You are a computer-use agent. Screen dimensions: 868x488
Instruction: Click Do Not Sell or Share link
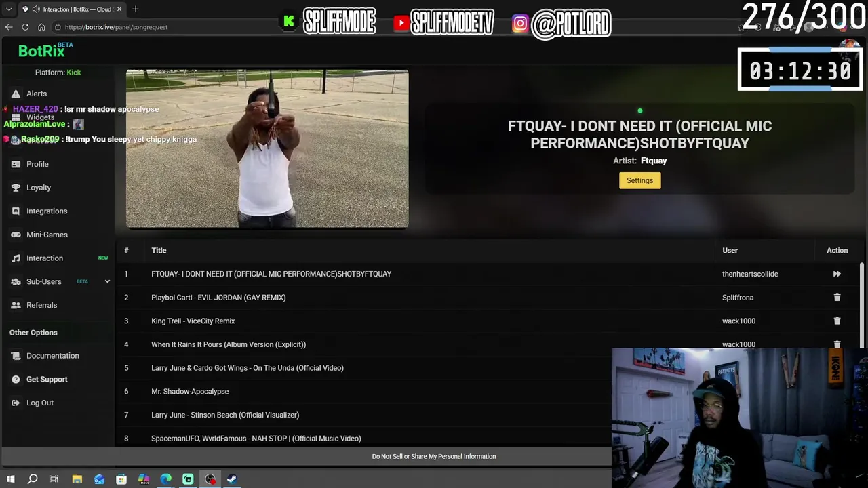434,457
